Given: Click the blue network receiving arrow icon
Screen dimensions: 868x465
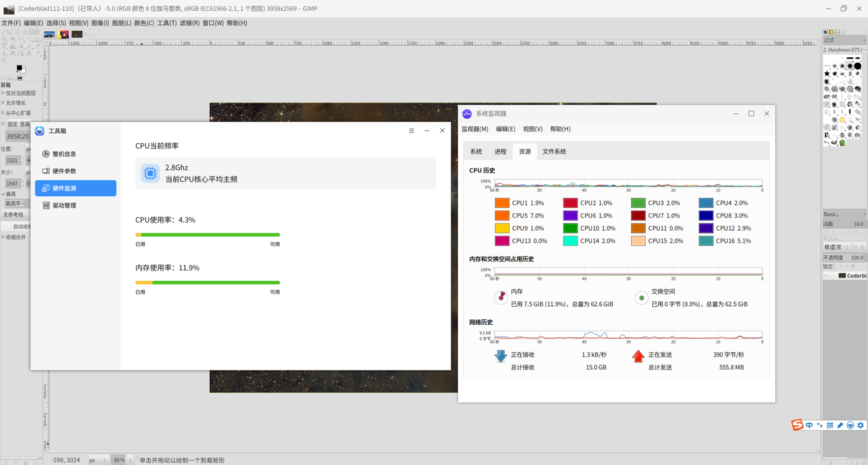Looking at the screenshot, I should coord(500,356).
